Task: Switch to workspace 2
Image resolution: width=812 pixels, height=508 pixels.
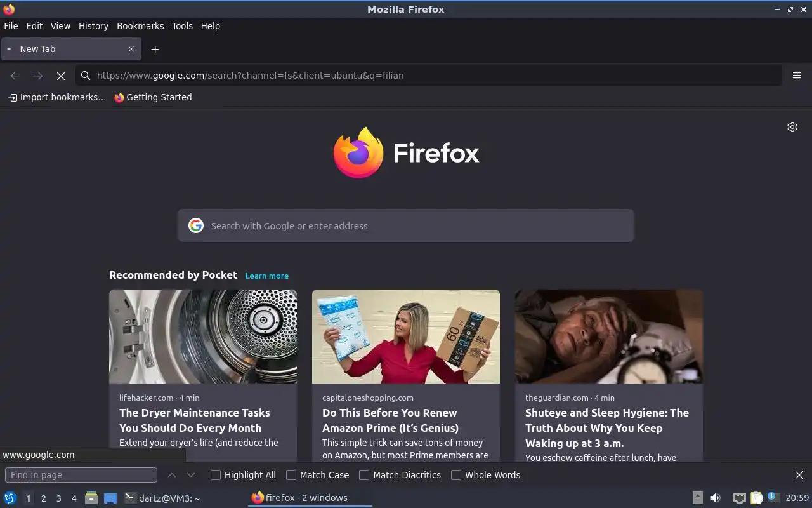Action: tap(43, 498)
